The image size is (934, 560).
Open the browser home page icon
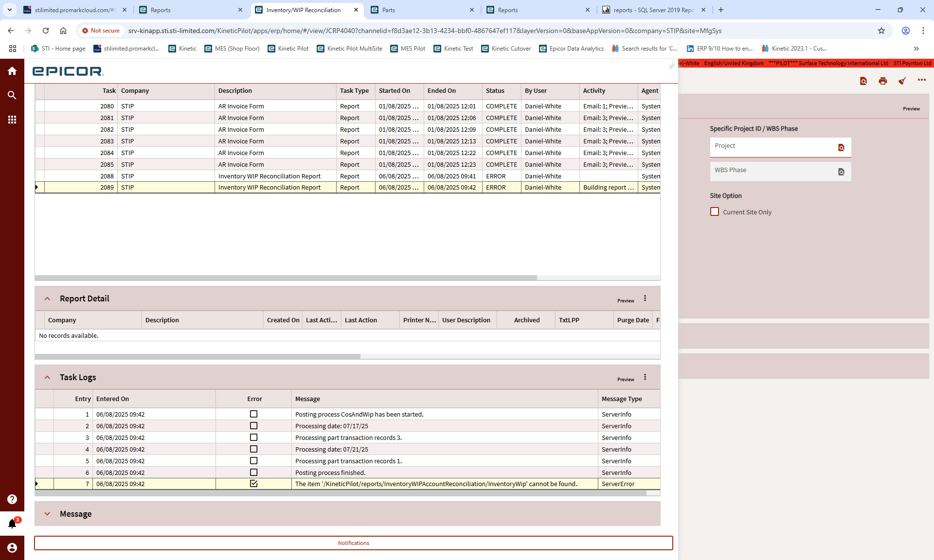click(x=63, y=31)
